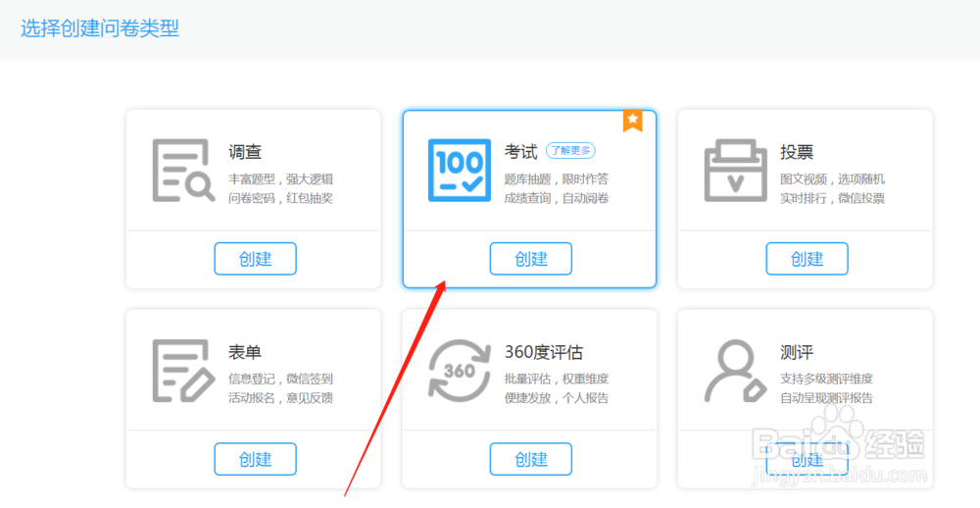Click the 表单 form pencil icon
The width and height of the screenshot is (980, 508).
[x=183, y=371]
